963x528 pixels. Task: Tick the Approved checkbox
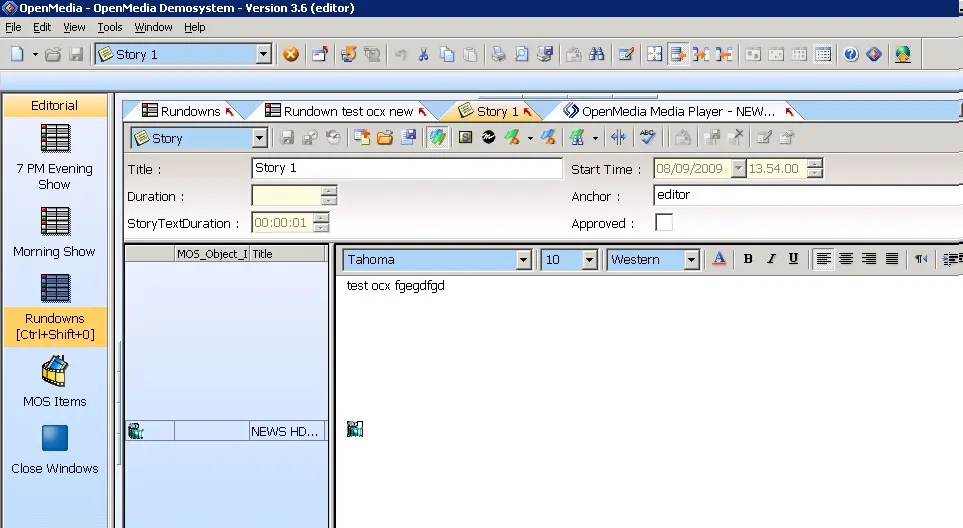664,223
